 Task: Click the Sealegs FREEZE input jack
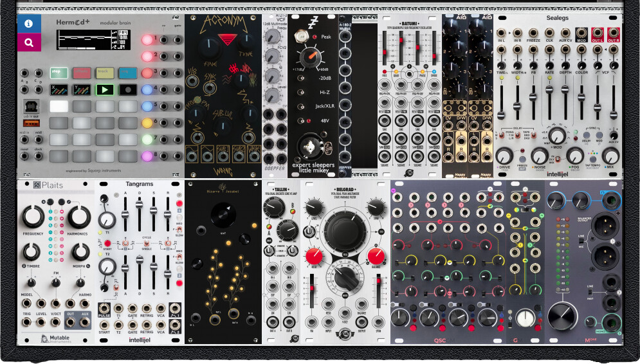pyautogui.click(x=533, y=33)
